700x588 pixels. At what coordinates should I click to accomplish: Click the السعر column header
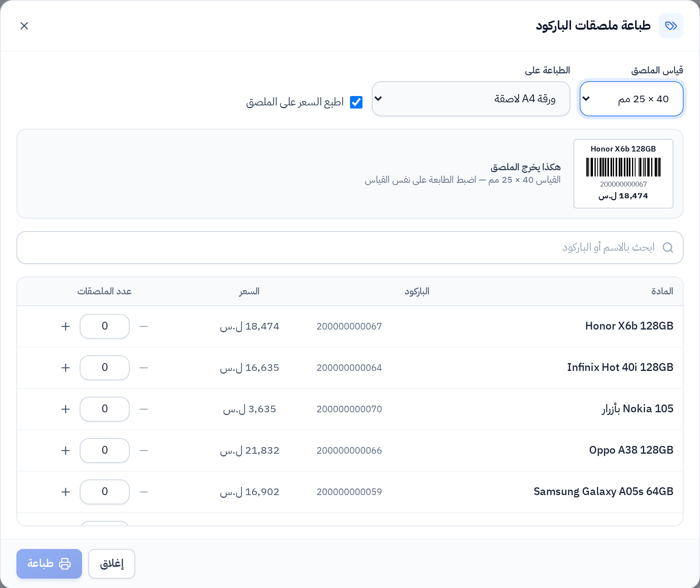249,291
